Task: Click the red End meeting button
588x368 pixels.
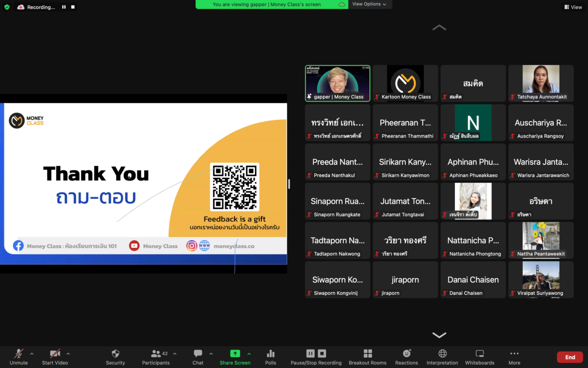Action: click(570, 357)
